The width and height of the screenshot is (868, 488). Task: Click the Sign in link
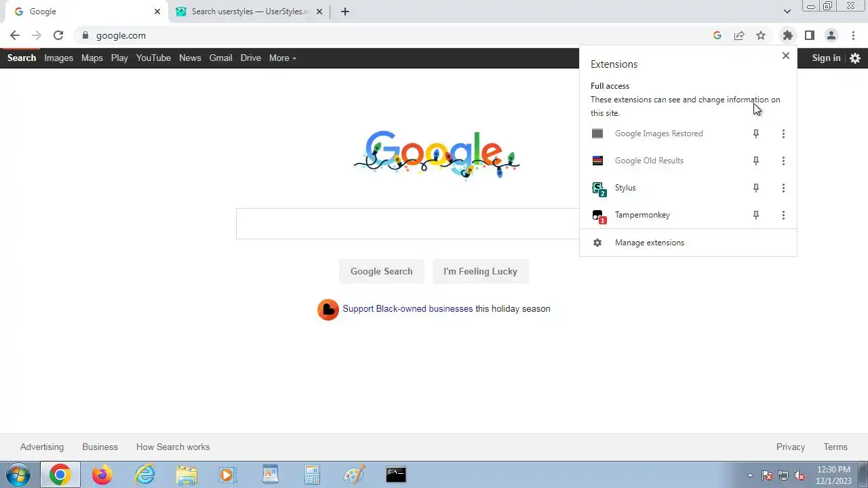click(826, 58)
